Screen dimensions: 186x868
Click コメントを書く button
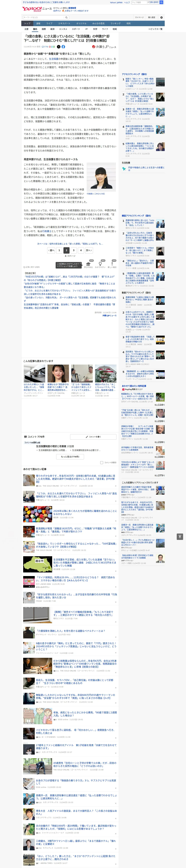93,437
